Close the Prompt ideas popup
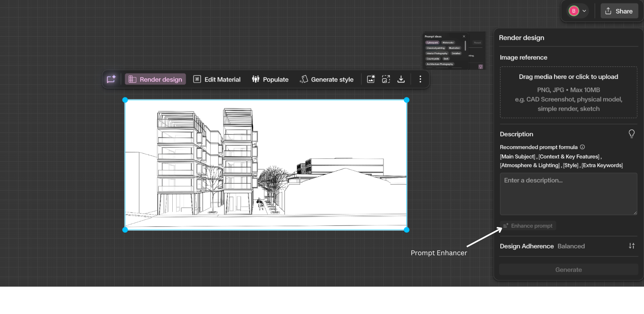 tap(464, 36)
